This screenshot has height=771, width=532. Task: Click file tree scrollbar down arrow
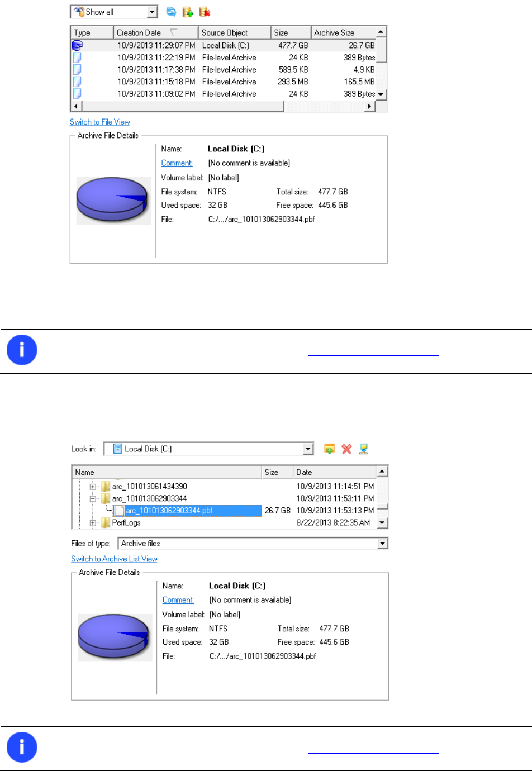click(x=382, y=523)
